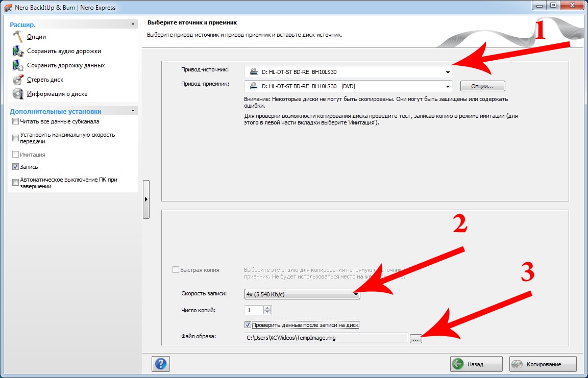Screen dimensions: 588x378
Task: Click the Disc information icon
Action: tap(18, 94)
